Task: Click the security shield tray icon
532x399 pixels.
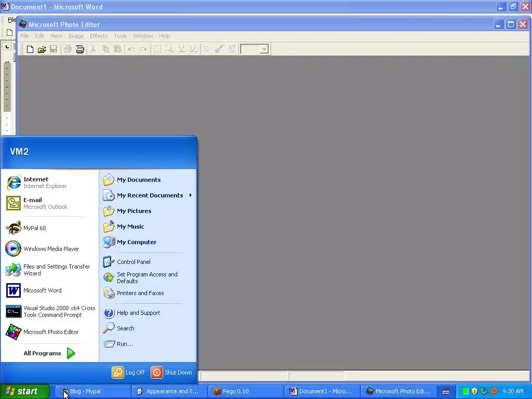Action: click(x=475, y=391)
